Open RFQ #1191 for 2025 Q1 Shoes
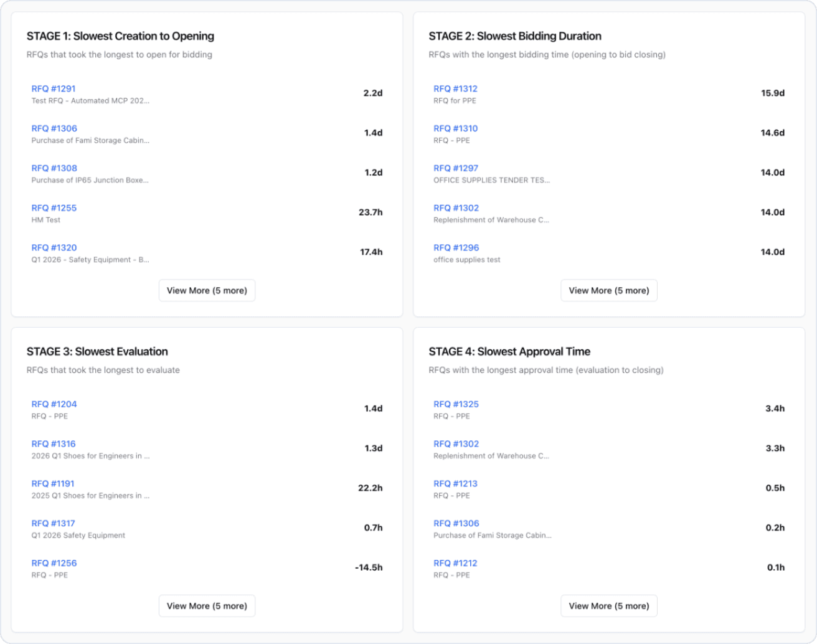Screen dimensions: 817x644 click(x=53, y=483)
